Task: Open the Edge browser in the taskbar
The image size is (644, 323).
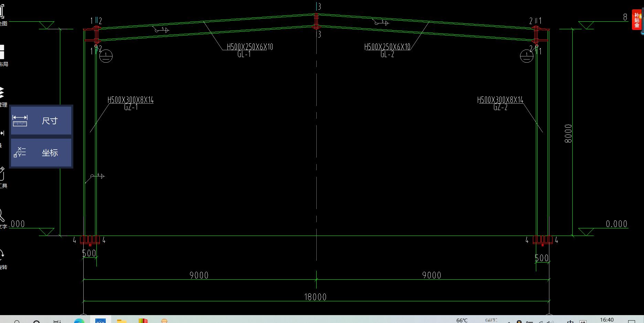Action: tap(79, 321)
